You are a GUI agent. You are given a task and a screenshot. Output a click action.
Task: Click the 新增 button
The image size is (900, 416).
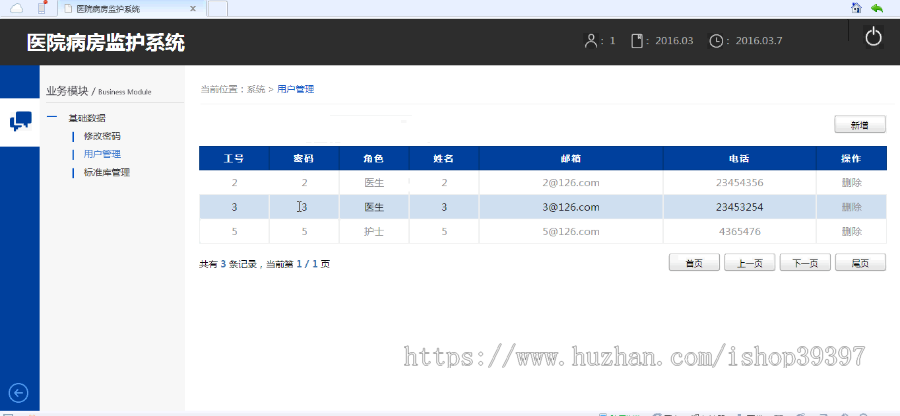pos(860,125)
